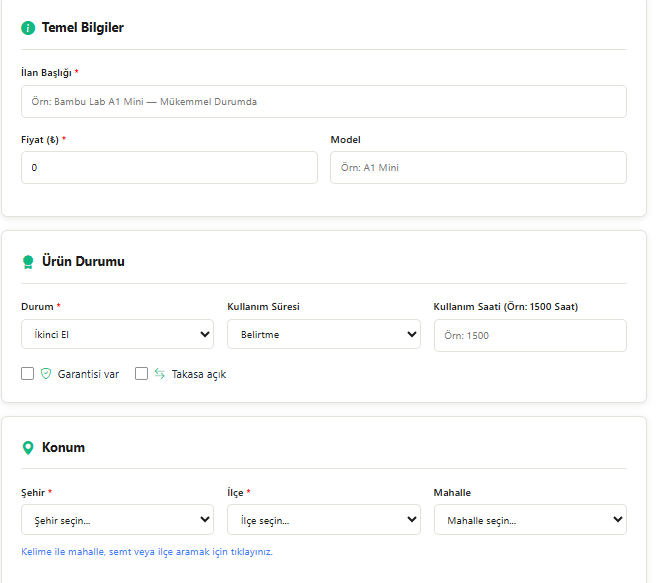Open the Şehir seçin dropdown
The height and width of the screenshot is (583, 658).
tap(118, 520)
